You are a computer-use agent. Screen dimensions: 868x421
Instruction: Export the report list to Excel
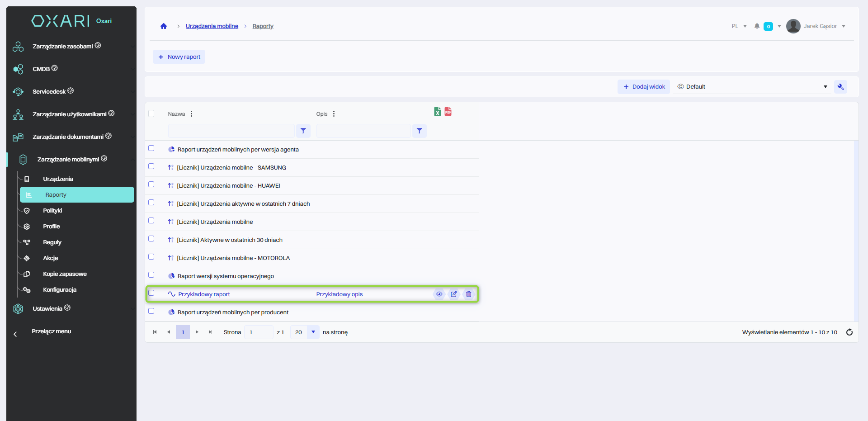[437, 112]
